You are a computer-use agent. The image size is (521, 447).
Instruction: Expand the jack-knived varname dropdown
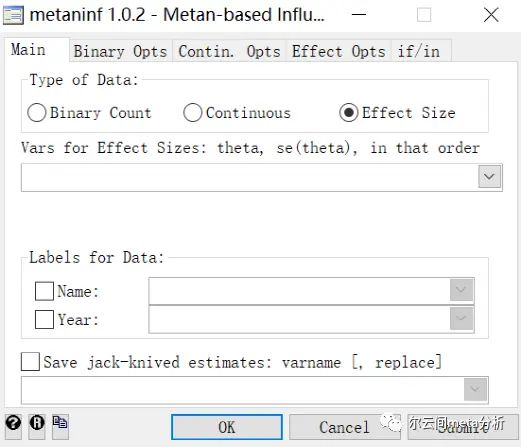click(475, 389)
